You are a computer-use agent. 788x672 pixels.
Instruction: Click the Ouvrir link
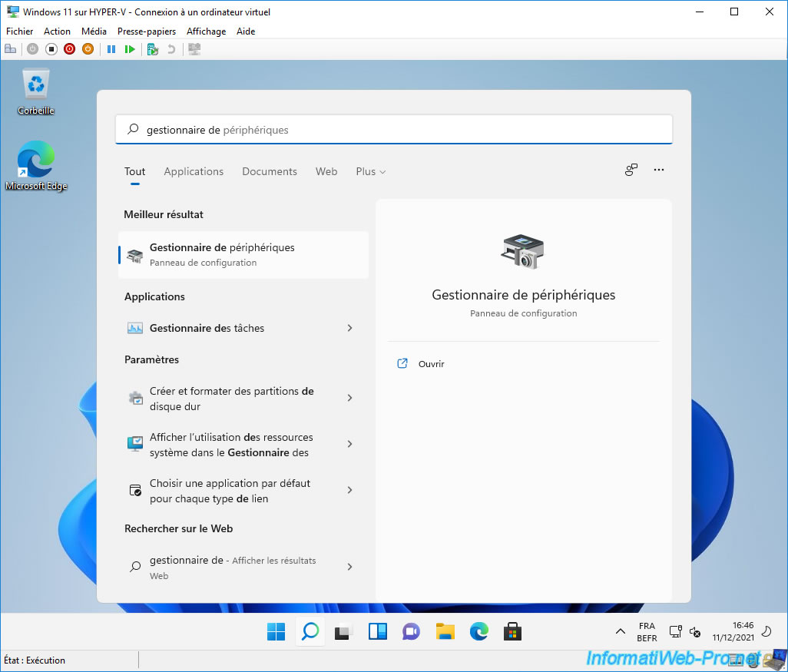pos(431,364)
